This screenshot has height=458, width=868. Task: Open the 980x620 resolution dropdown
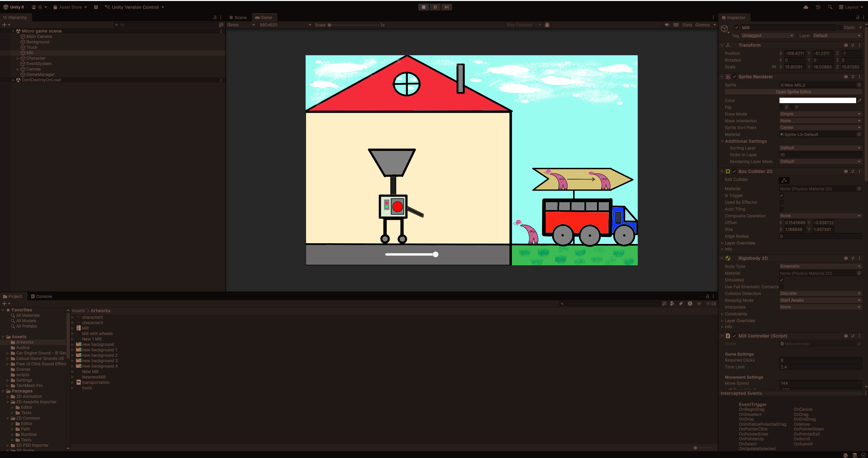285,25
